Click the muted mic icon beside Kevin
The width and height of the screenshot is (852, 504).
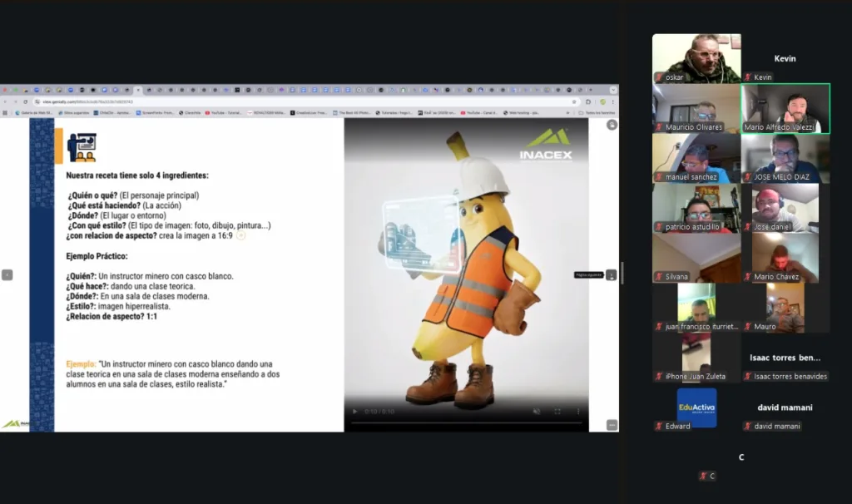point(748,77)
